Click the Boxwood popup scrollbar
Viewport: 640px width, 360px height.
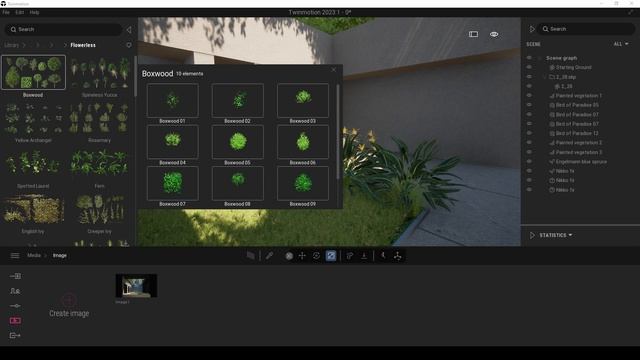[338, 132]
